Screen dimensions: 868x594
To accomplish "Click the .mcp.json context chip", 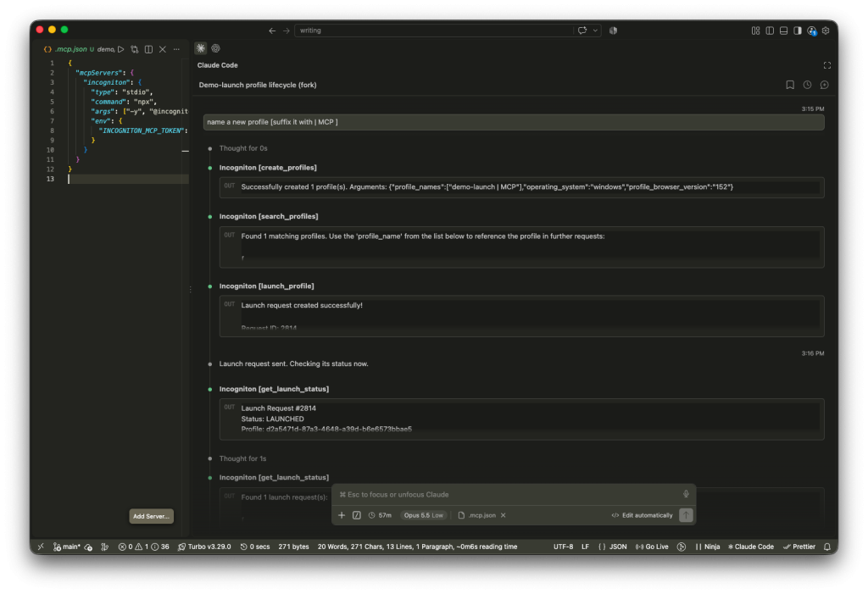I will point(477,515).
